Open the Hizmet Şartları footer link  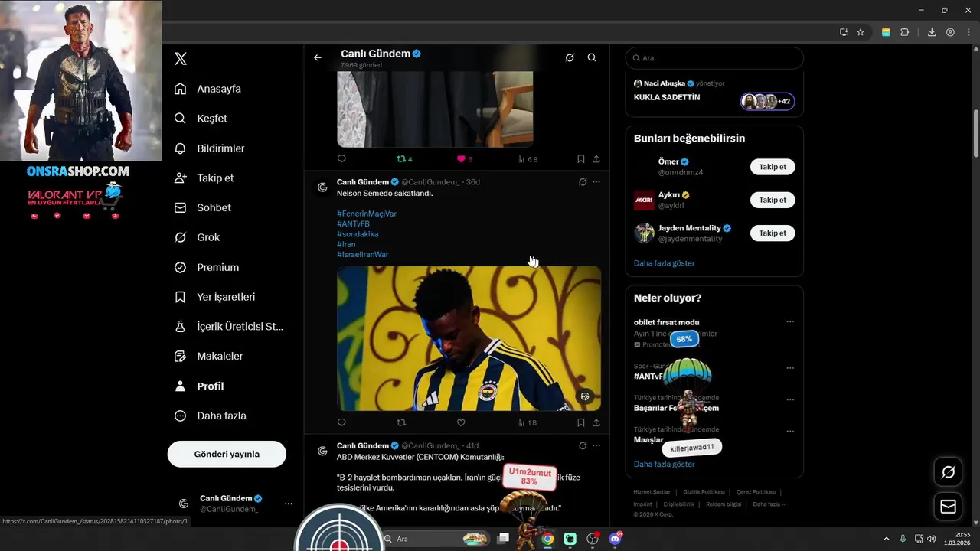652,492
